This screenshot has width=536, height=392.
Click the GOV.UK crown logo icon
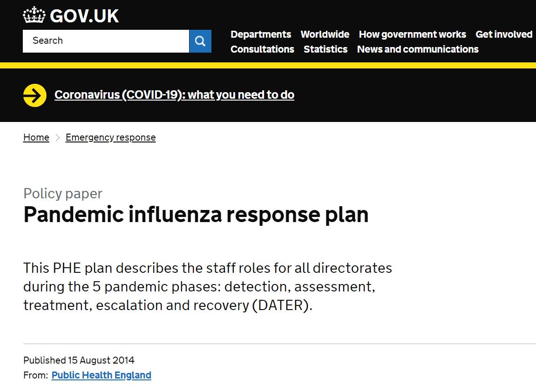(x=35, y=15)
